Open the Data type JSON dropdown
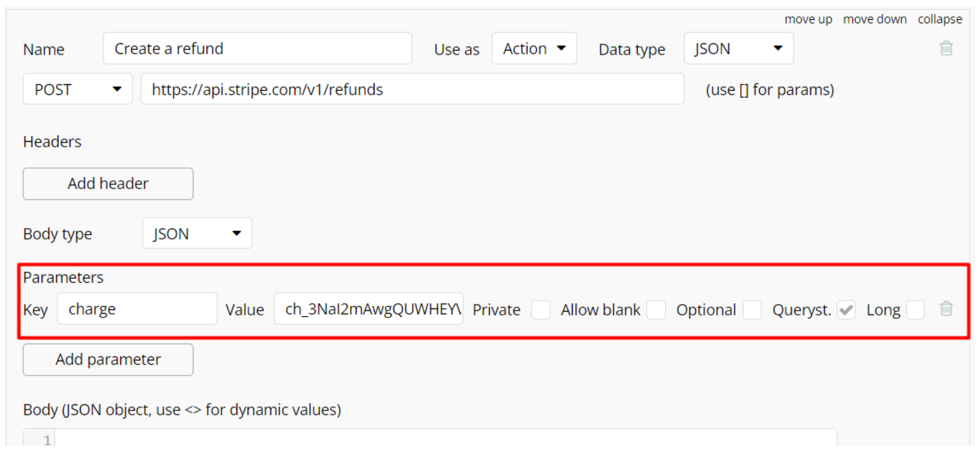Screen dimensions: 980x450 [x=739, y=48]
